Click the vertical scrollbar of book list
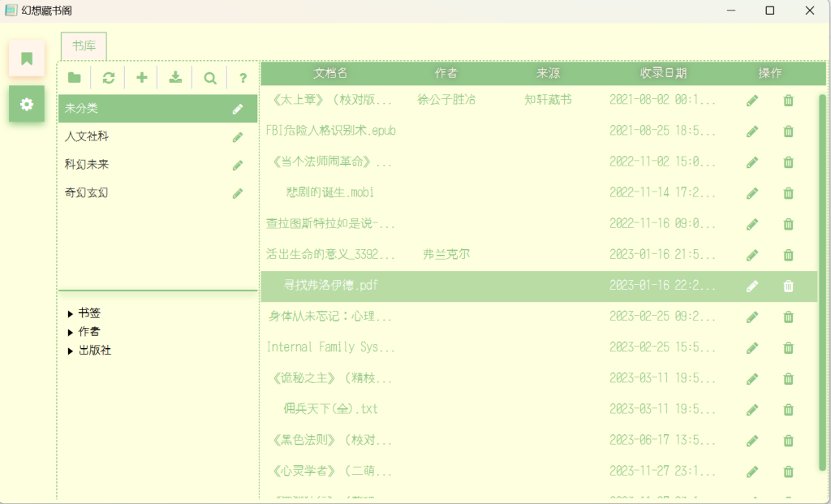831x504 pixels. point(822,276)
